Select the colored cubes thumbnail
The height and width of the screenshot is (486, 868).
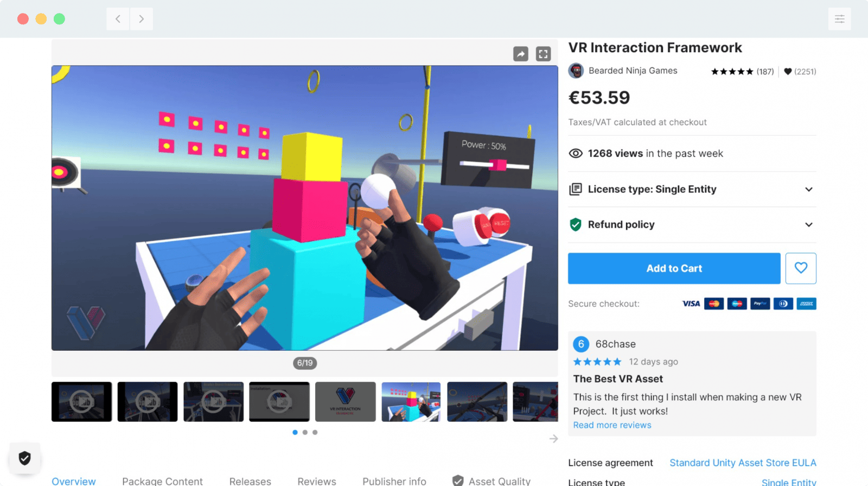(411, 402)
